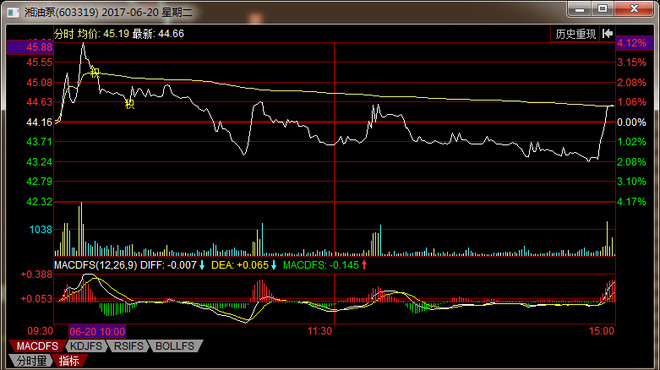Switch to the KDJFS indicator tab
Image resolution: width=660 pixels, height=370 pixels.
coord(86,346)
